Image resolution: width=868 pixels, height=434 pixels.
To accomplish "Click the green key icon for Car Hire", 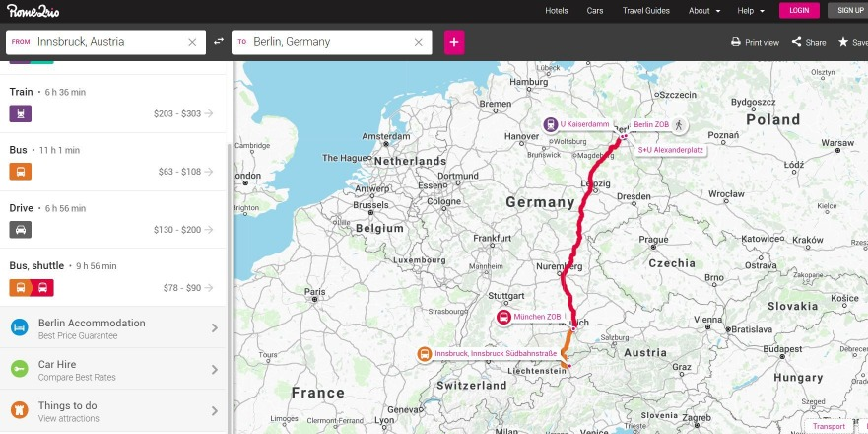I will [x=20, y=369].
